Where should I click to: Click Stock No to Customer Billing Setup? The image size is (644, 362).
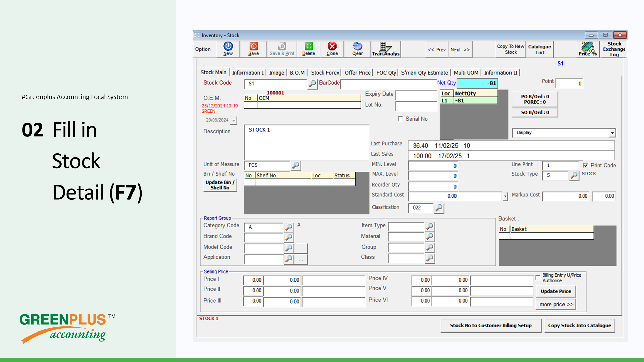click(x=491, y=325)
